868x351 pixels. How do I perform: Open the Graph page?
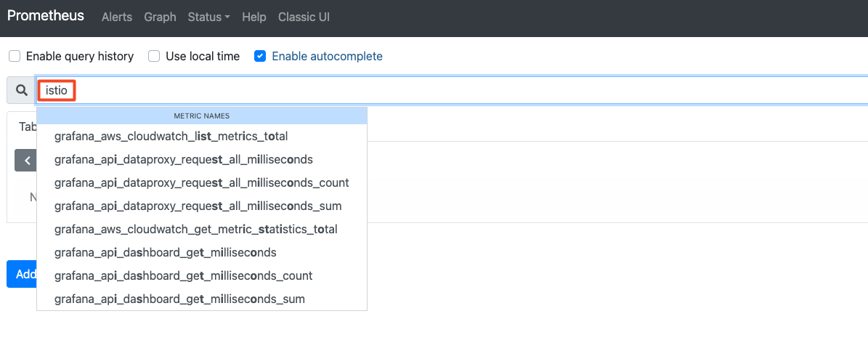[160, 17]
